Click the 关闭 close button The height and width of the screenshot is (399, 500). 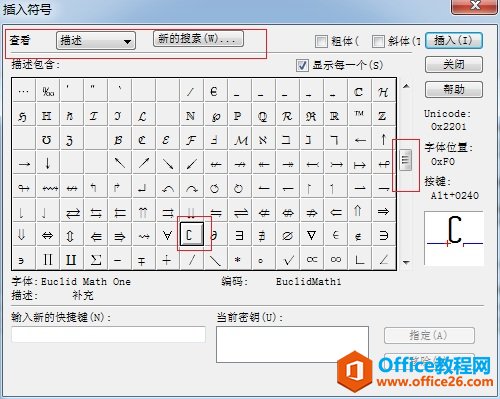coord(454,65)
